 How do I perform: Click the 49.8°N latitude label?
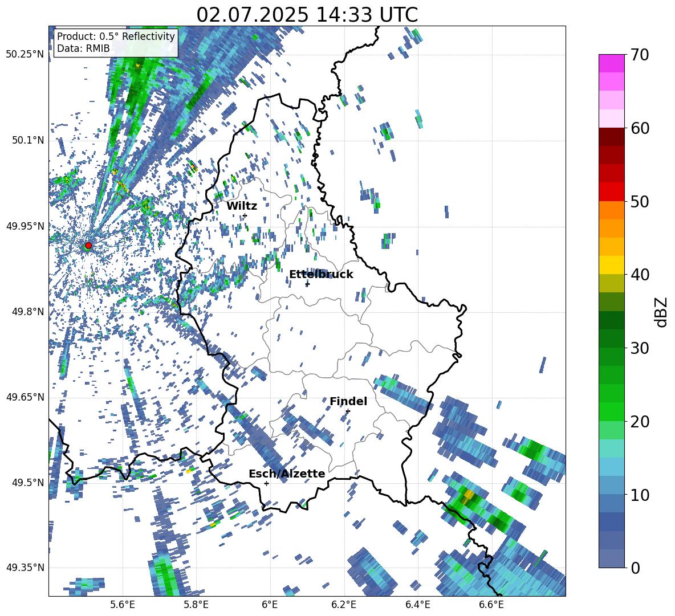28,312
